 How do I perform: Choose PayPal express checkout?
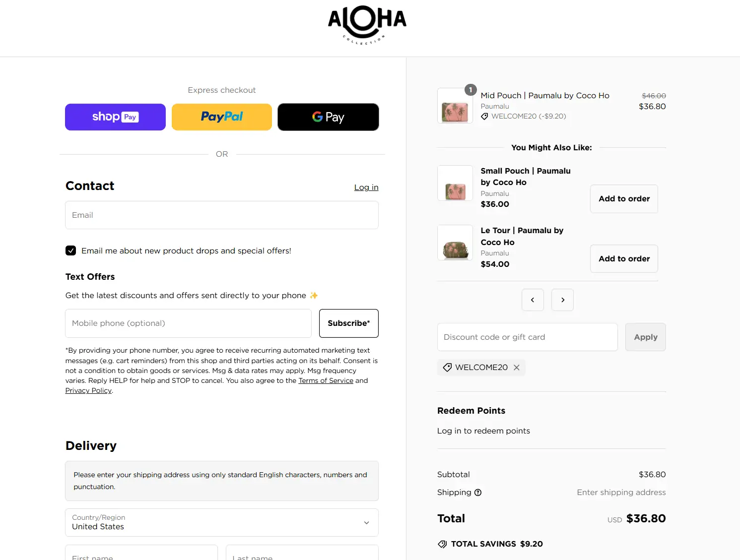[222, 117]
